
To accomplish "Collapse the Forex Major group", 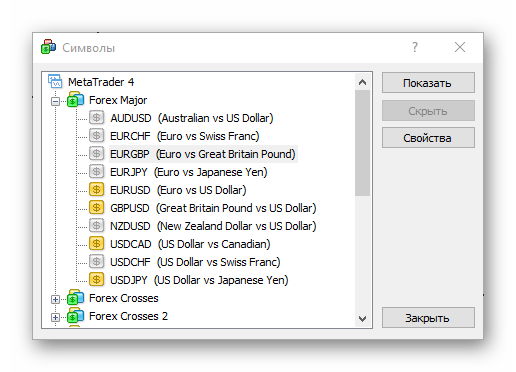I will pyautogui.click(x=56, y=101).
